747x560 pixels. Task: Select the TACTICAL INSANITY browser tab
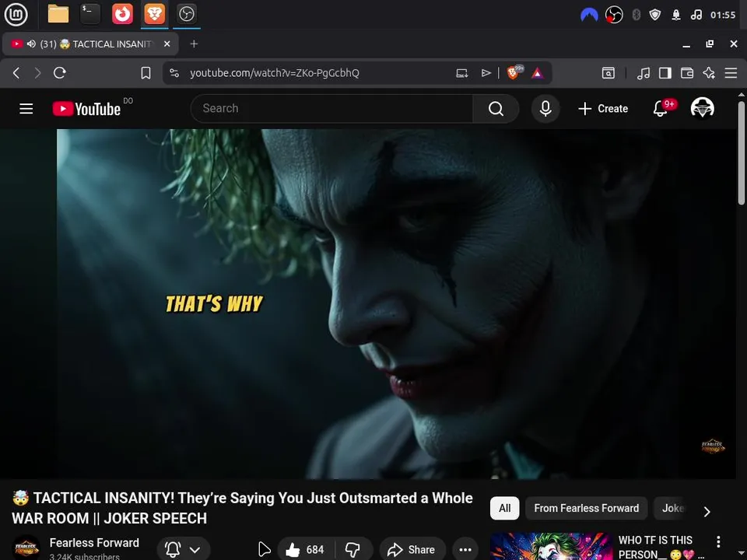(90, 44)
